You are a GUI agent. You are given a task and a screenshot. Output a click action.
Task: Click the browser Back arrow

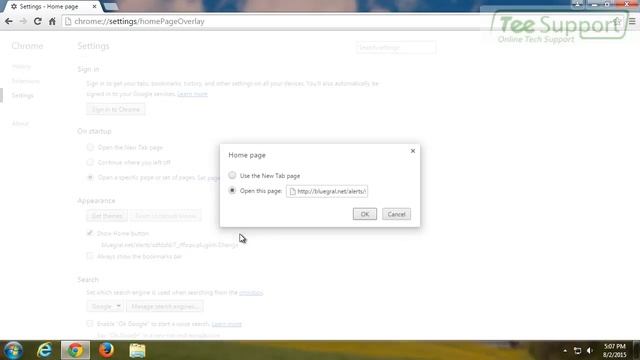tap(9, 21)
